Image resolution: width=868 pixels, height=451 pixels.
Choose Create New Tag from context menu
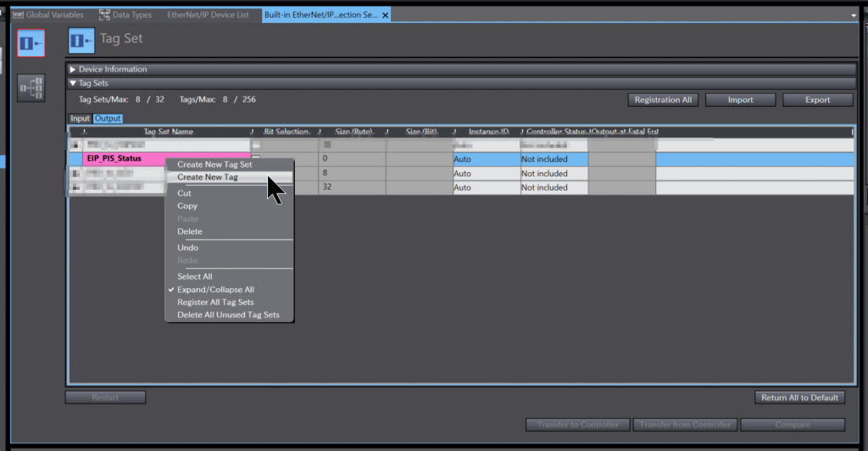coord(208,177)
